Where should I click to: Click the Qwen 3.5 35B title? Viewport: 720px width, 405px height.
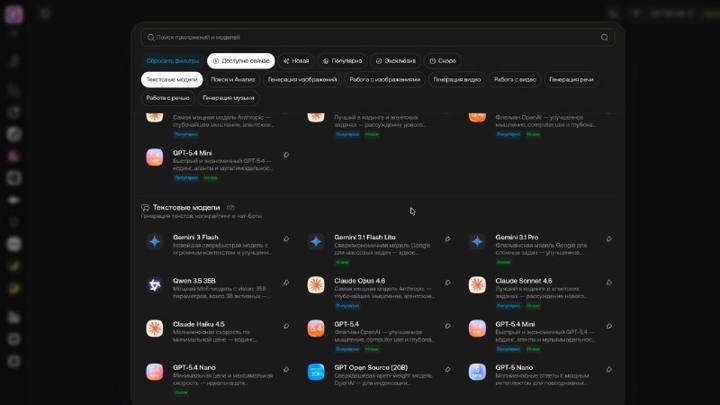point(194,281)
